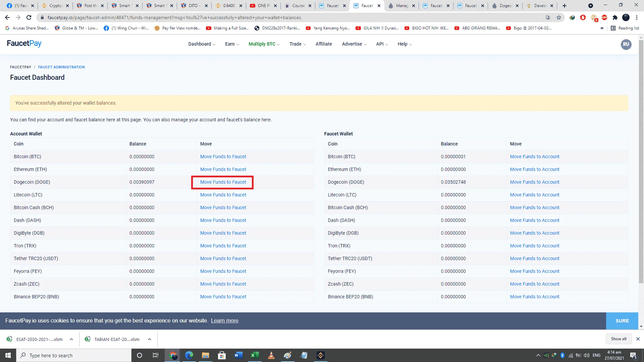This screenshot has height=362, width=644.
Task: Expand options for TABIAN-ESAT download
Action: click(150, 339)
